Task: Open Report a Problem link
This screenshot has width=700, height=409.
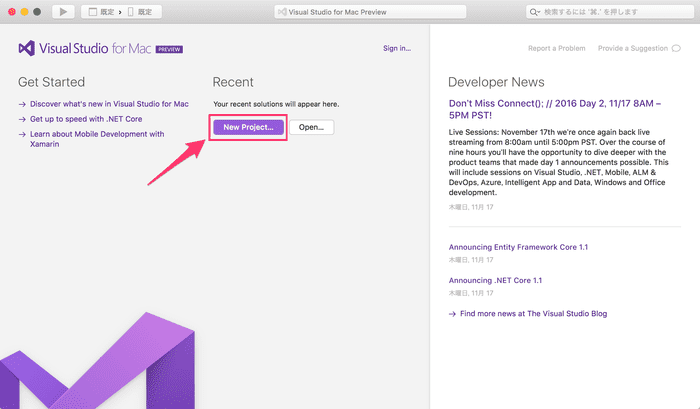Action: point(557,48)
